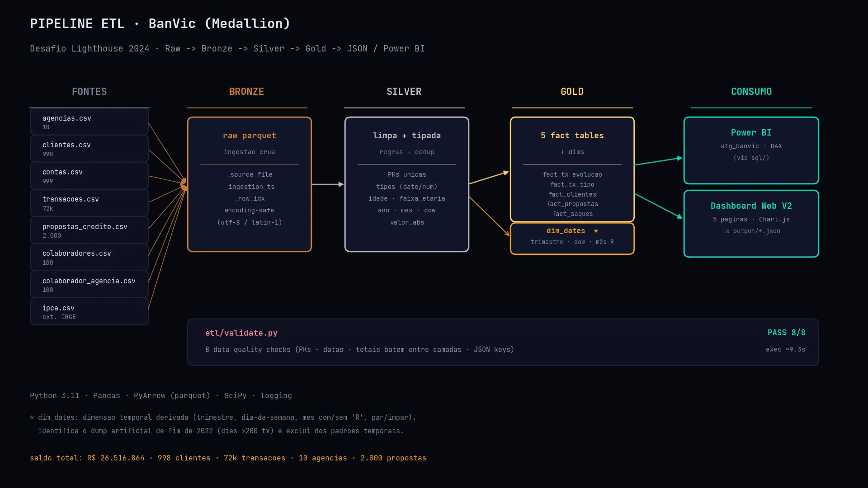Click the 'ingestao crua' subtitle
Image resolution: width=868 pixels, height=488 pixels.
pyautogui.click(x=250, y=152)
